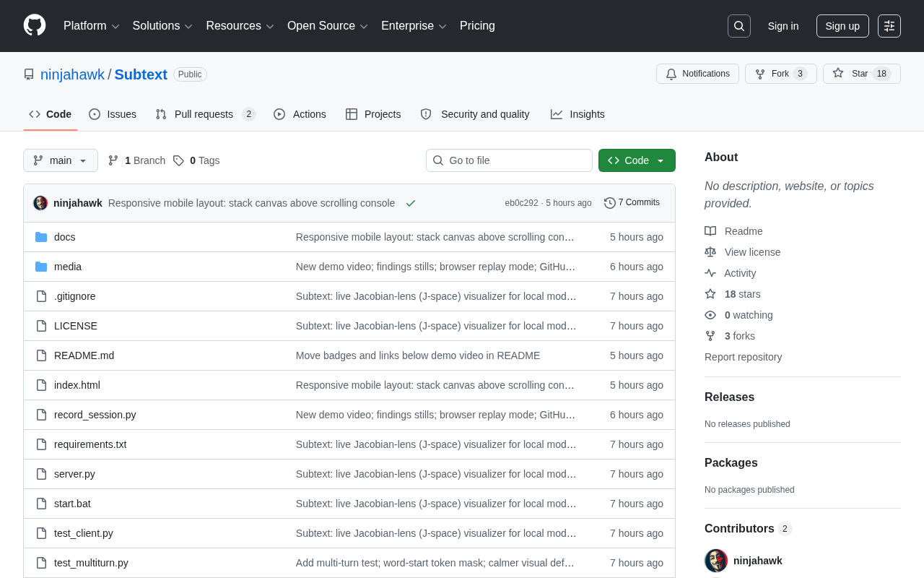Image resolution: width=924 pixels, height=578 pixels.
Task: Click the commit history clock icon
Action: [x=610, y=203]
